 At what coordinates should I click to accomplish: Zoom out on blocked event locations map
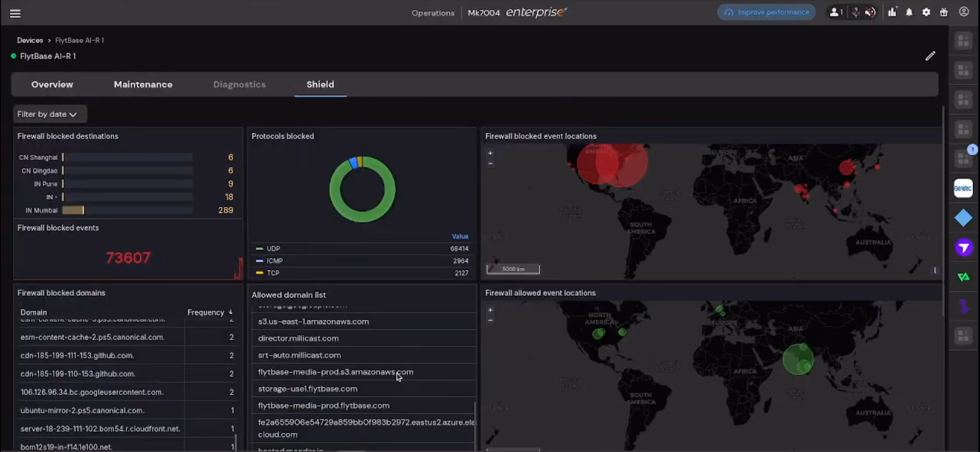click(490, 164)
